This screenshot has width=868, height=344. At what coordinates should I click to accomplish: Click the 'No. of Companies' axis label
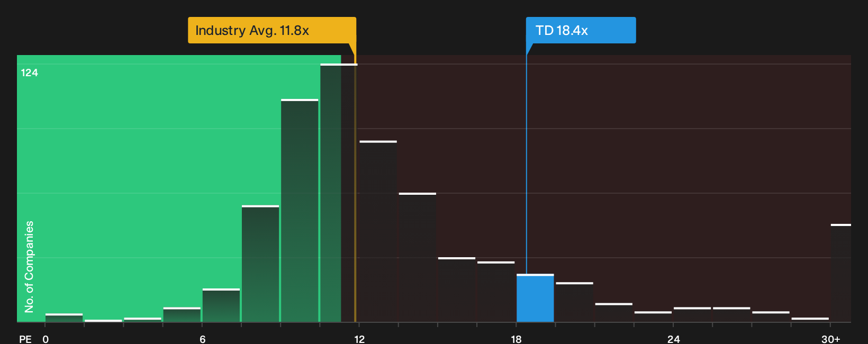(29, 267)
